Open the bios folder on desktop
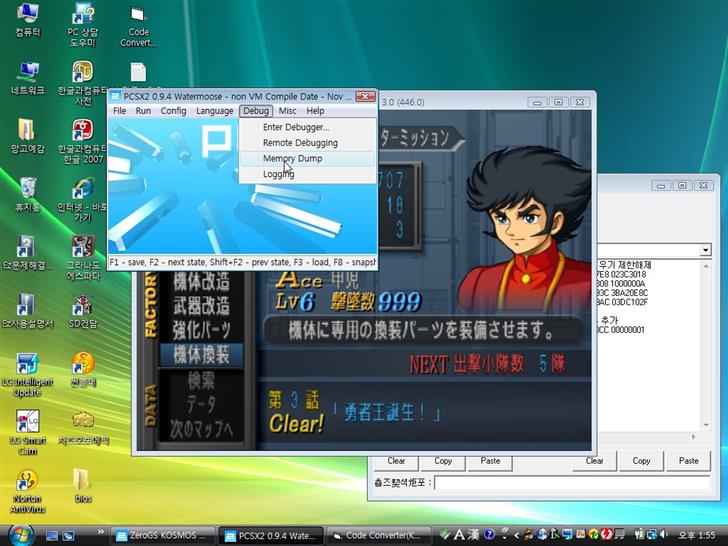This screenshot has width=728, height=546. pos(83,486)
